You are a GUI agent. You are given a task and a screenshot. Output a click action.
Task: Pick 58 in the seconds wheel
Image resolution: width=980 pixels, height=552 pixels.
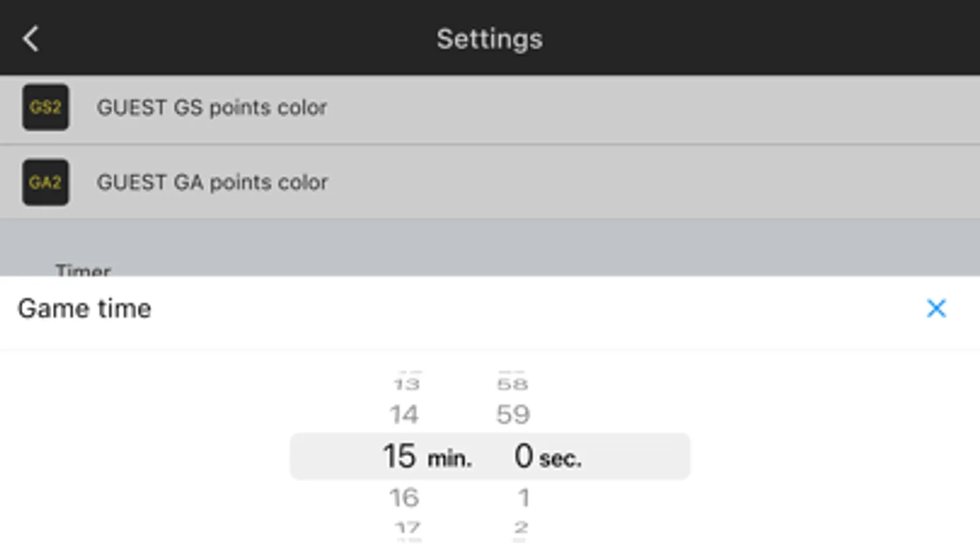click(512, 385)
